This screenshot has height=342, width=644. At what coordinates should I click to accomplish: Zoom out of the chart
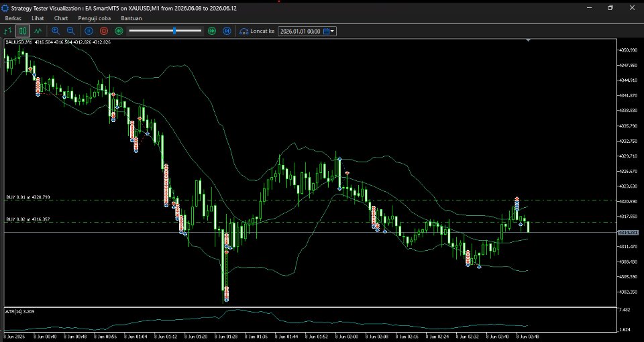[70, 31]
